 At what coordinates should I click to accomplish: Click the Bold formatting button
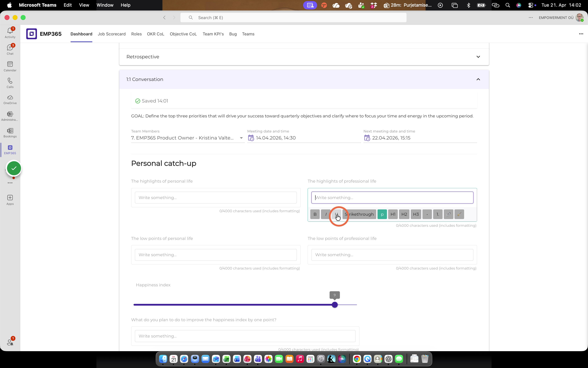(315, 214)
